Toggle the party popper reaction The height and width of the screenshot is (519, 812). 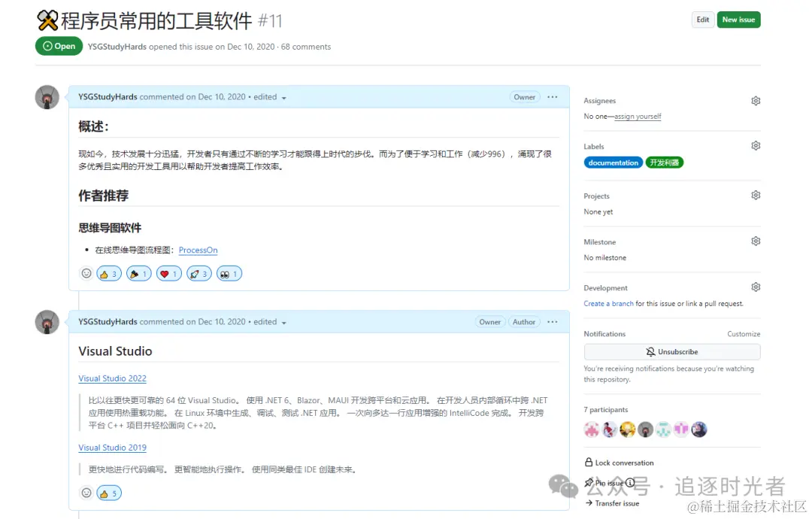(x=139, y=274)
